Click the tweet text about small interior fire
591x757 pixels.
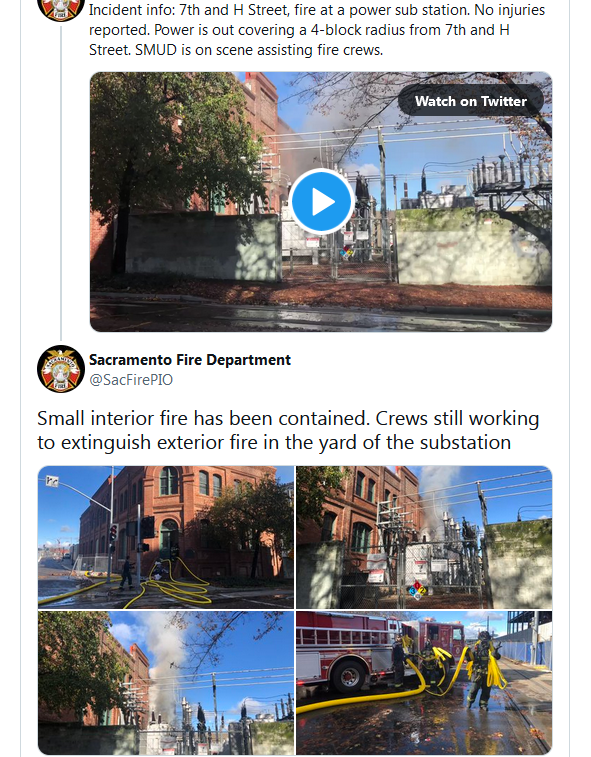(288, 430)
